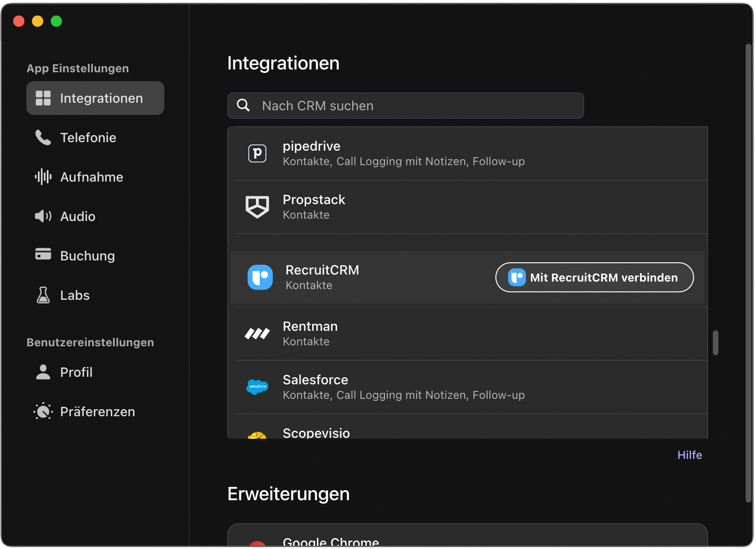Click the Erweiterungen section heading
Image resolution: width=756 pixels, height=549 pixels.
[288, 494]
